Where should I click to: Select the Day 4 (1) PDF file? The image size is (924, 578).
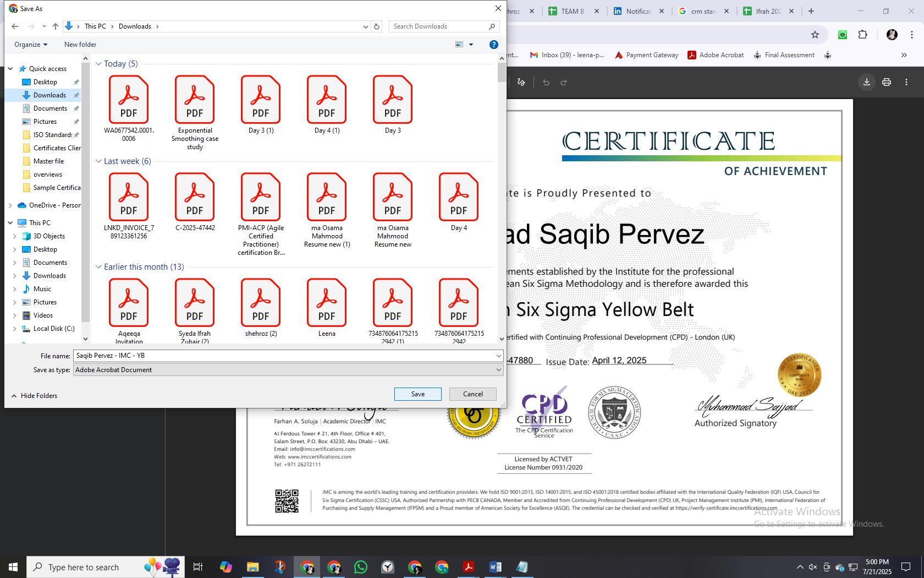click(x=327, y=105)
